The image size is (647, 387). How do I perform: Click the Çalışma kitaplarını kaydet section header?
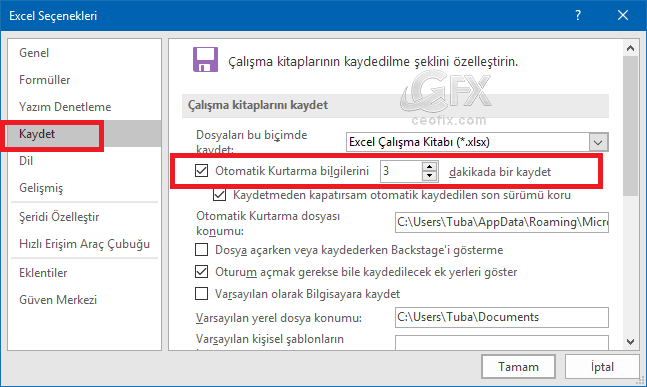[x=395, y=105]
